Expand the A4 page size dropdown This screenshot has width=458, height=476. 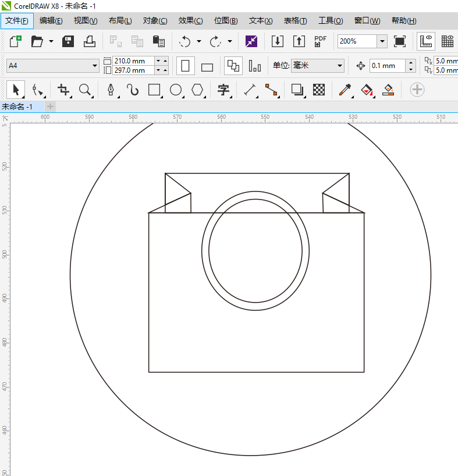[95, 66]
